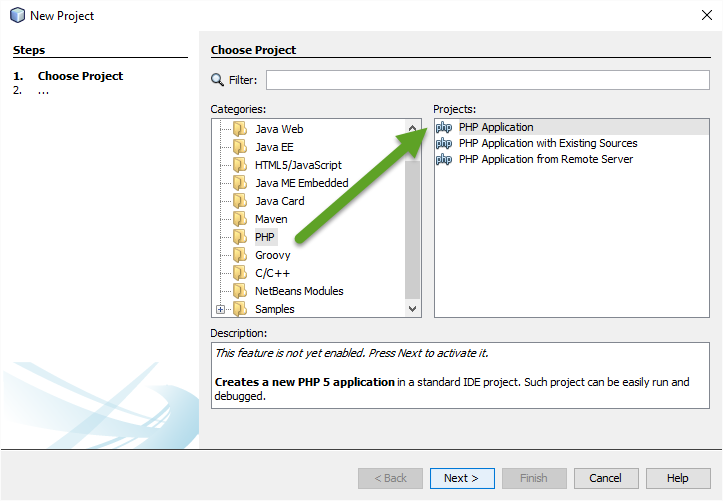This screenshot has height=501, width=723.
Task: Click the Categories scrollbar up arrow
Action: 412,128
